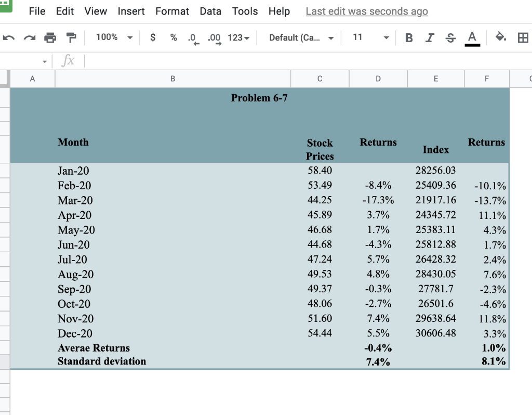
Task: Toggle bold formatting
Action: pos(408,37)
